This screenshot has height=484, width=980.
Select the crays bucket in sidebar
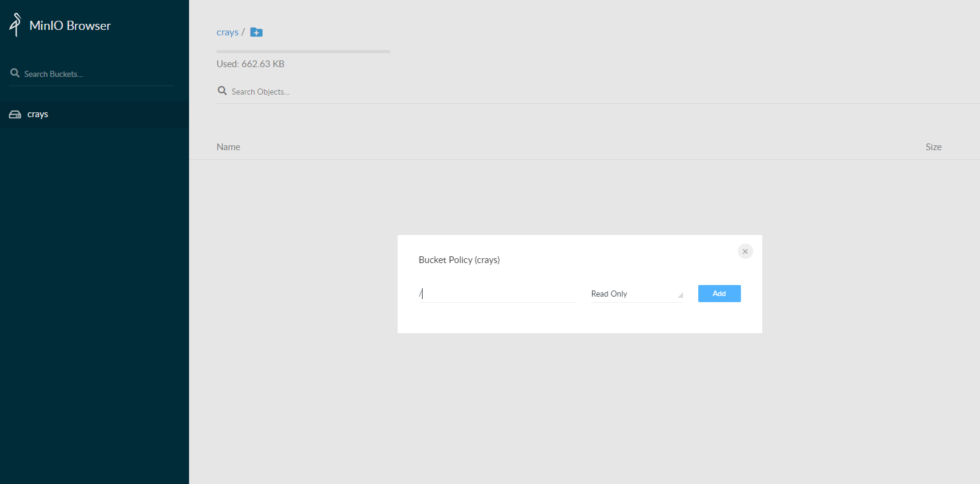point(95,114)
